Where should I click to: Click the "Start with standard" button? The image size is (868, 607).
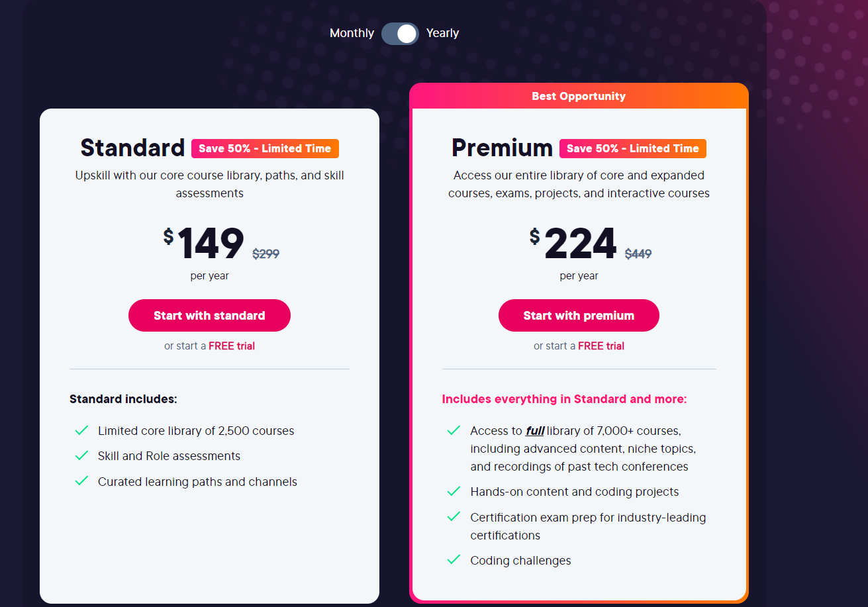tap(209, 315)
